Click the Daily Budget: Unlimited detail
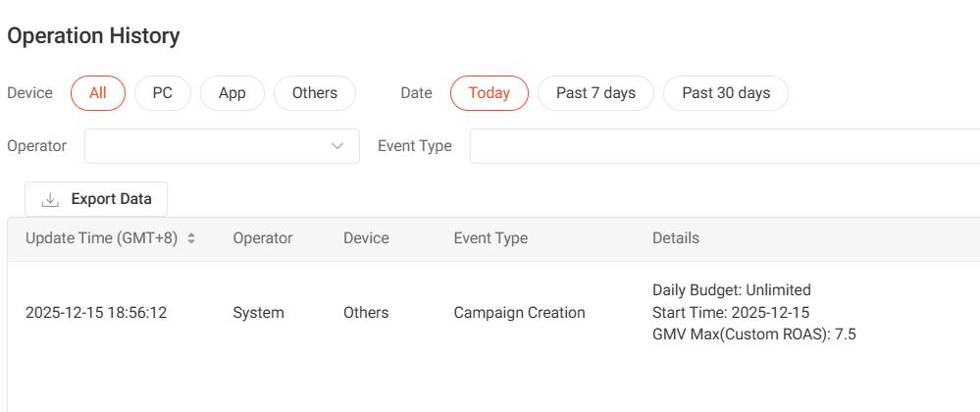980x412 pixels. coord(732,290)
